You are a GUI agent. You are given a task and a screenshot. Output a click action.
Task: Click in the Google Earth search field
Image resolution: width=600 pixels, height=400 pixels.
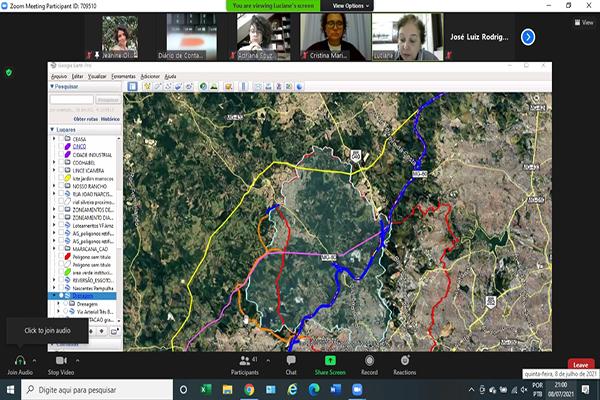pos(72,100)
